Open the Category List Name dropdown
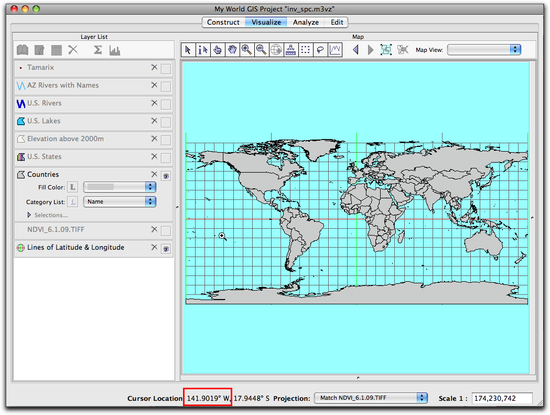 [x=120, y=202]
